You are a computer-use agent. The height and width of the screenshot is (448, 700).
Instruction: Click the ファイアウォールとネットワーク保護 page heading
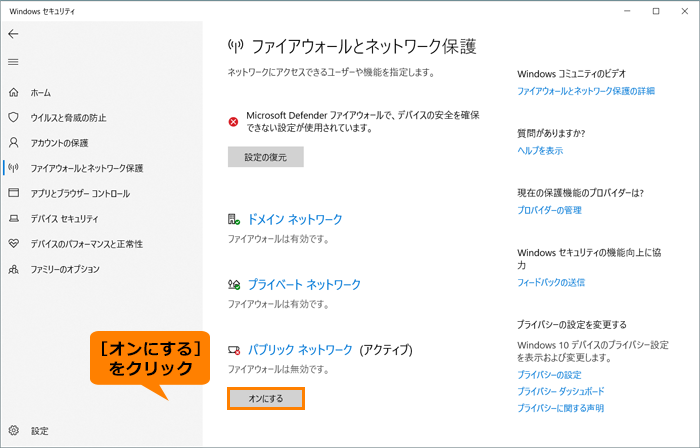(x=364, y=46)
